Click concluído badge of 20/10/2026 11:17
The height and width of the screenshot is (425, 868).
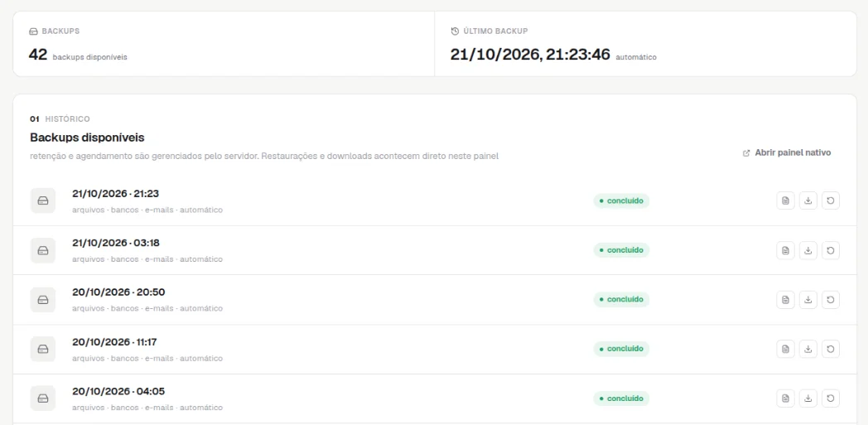tap(621, 349)
